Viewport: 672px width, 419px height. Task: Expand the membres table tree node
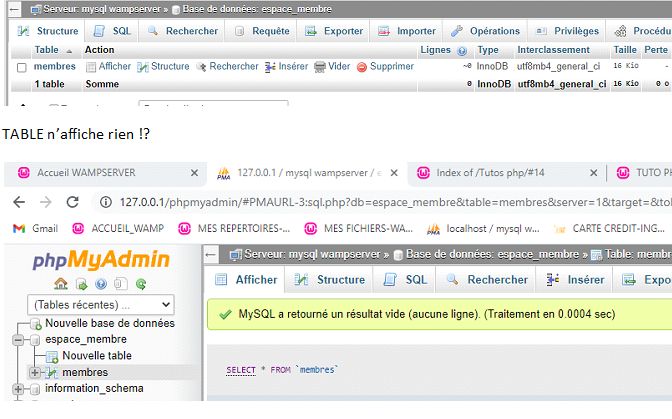point(35,372)
